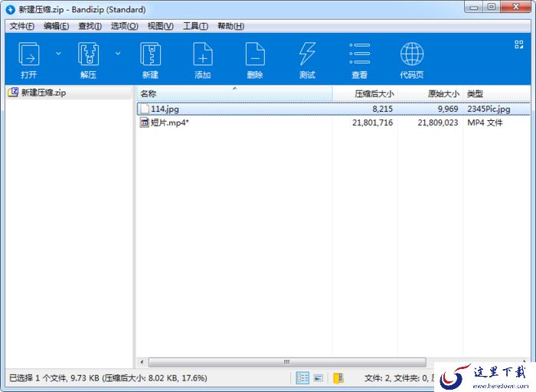Click the toolbar layout grid icon at top right
The height and width of the screenshot is (392, 536).
tap(519, 44)
